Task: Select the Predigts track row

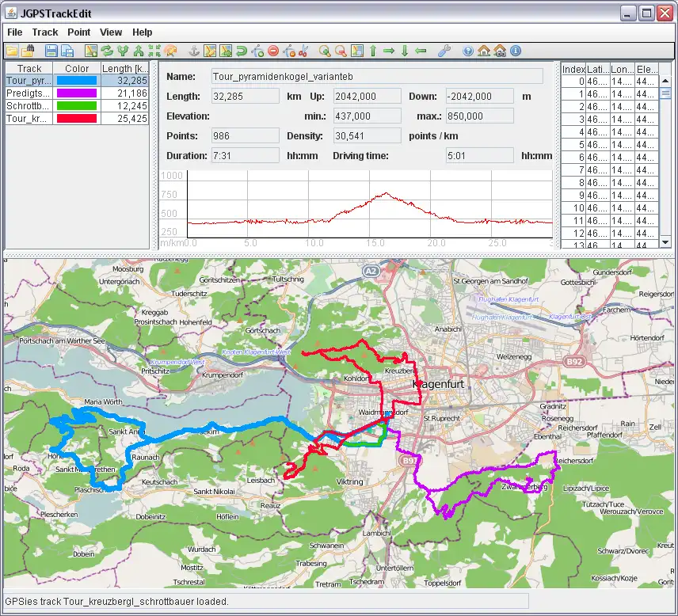Action: coord(29,93)
